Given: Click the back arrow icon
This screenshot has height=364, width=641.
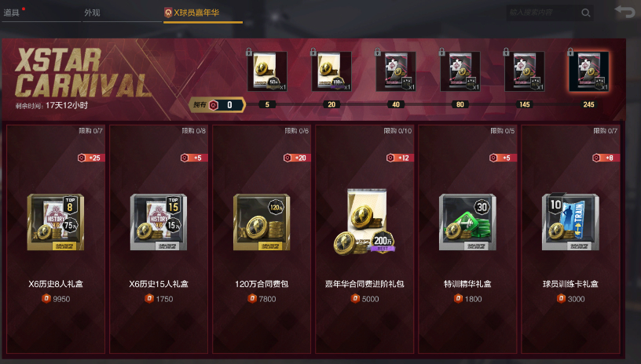Looking at the screenshot, I should [625, 12].
